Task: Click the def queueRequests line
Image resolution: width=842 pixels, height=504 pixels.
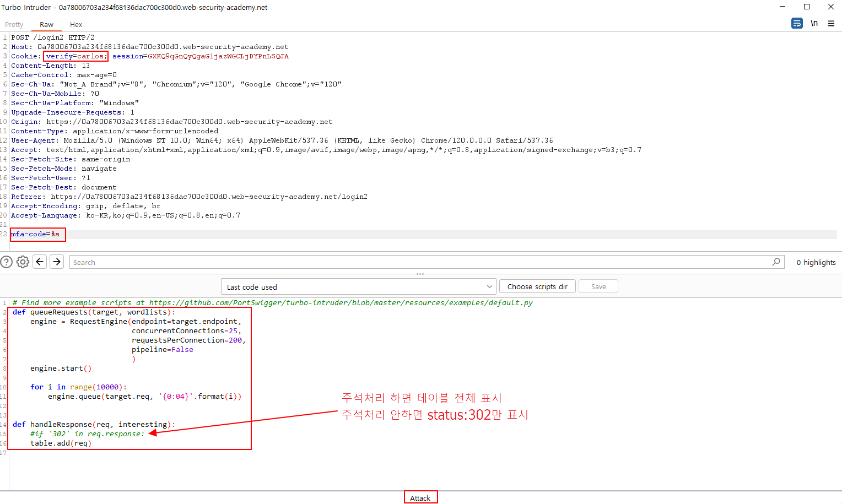Action: tap(94, 312)
